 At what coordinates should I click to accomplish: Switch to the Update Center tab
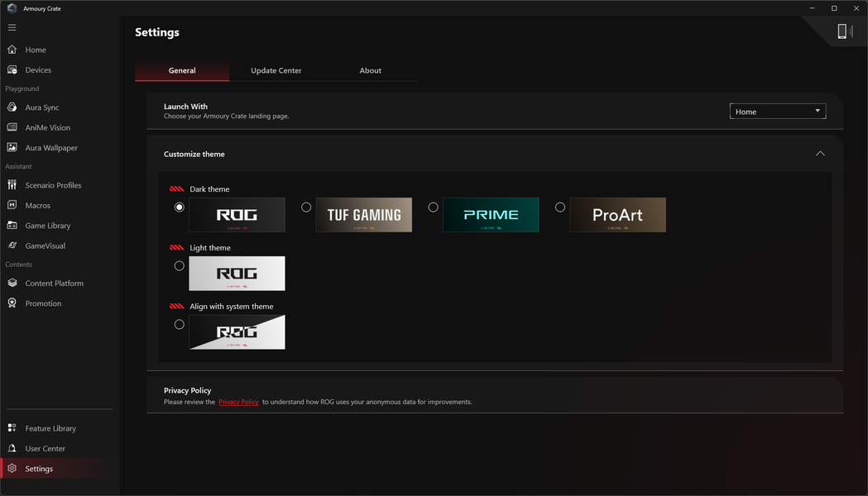(276, 70)
